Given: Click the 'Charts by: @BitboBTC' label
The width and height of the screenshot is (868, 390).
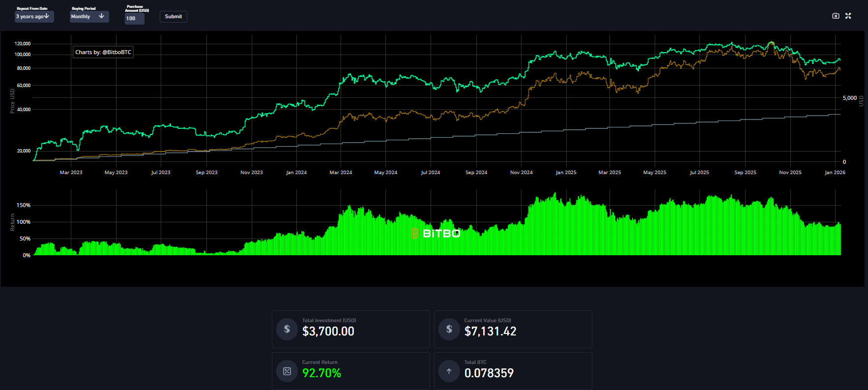Looking at the screenshot, I should pos(103,52).
